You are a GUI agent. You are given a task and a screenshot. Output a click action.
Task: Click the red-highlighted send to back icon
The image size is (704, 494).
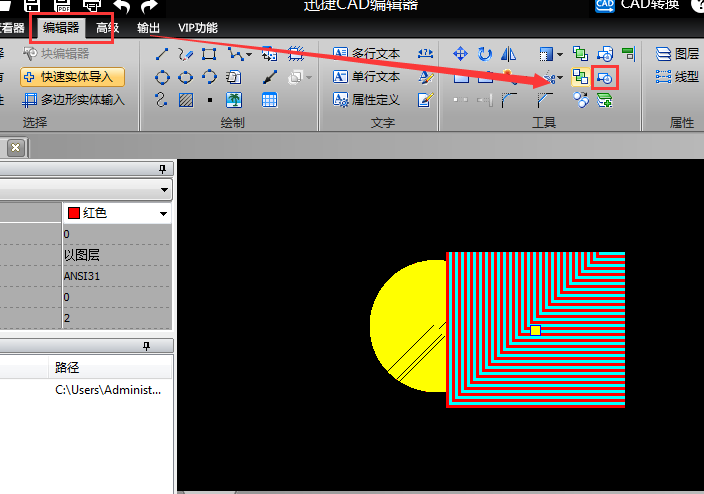(604, 77)
